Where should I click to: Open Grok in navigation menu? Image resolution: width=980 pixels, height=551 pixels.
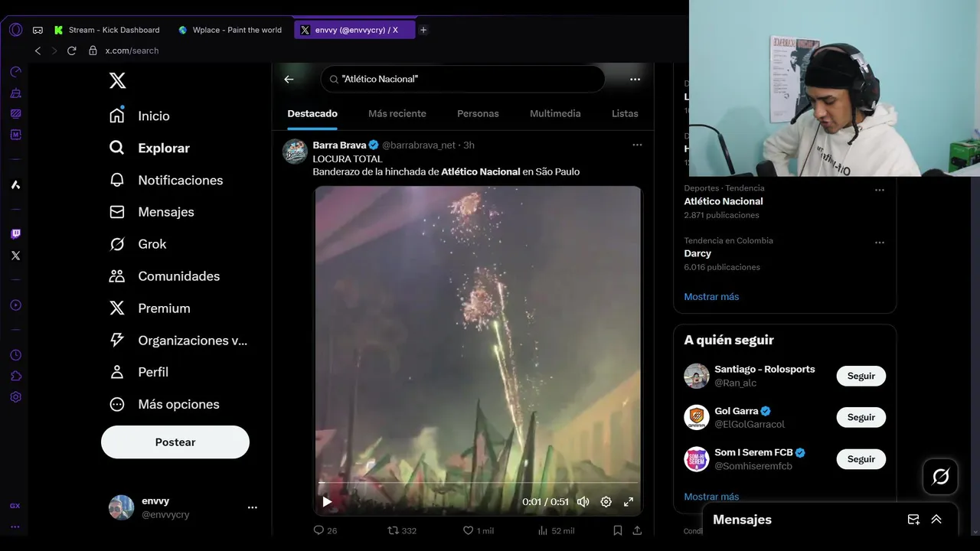[x=138, y=244]
